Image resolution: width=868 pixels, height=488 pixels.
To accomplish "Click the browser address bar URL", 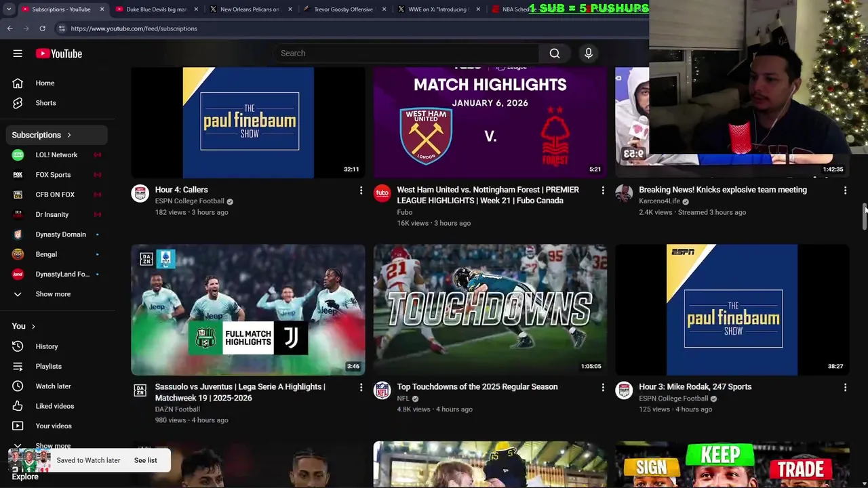I will coord(134,28).
